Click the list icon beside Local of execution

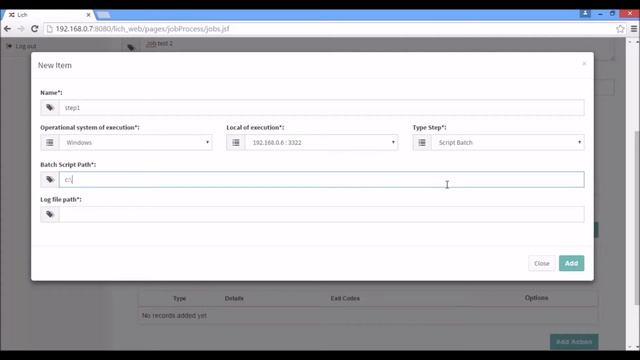coord(236,142)
